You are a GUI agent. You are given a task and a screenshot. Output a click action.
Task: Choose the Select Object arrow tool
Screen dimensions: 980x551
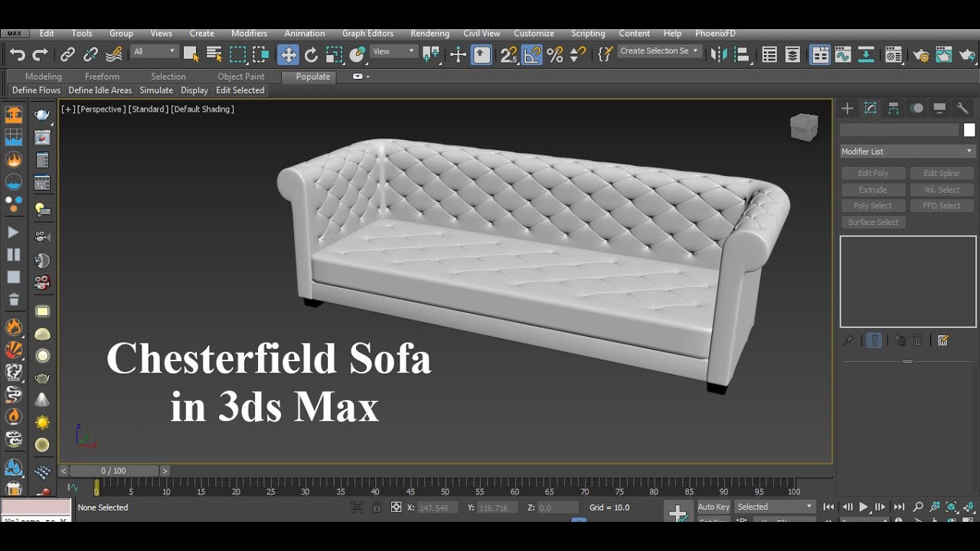[x=191, y=54]
